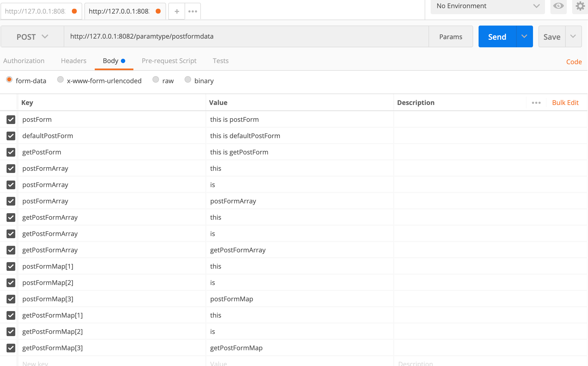The width and height of the screenshot is (588, 366).
Task: Uncheck the defaultPostForm row checkbox
Action: click(x=11, y=136)
